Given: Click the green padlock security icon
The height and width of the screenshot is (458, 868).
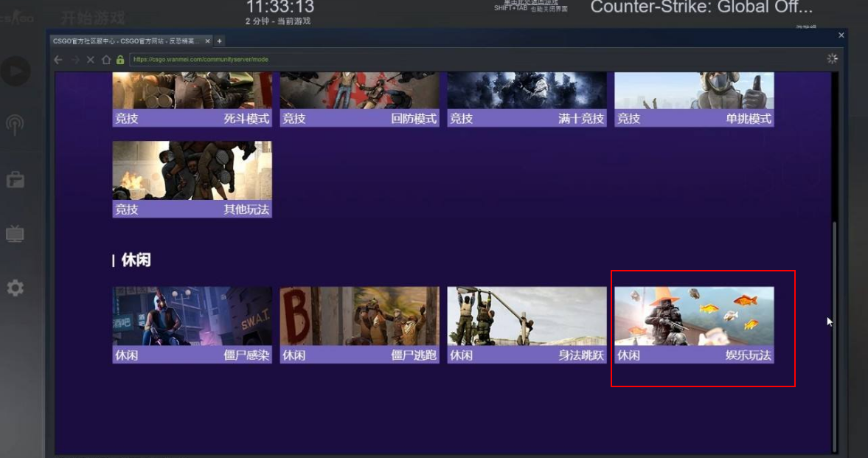Looking at the screenshot, I should pos(120,59).
